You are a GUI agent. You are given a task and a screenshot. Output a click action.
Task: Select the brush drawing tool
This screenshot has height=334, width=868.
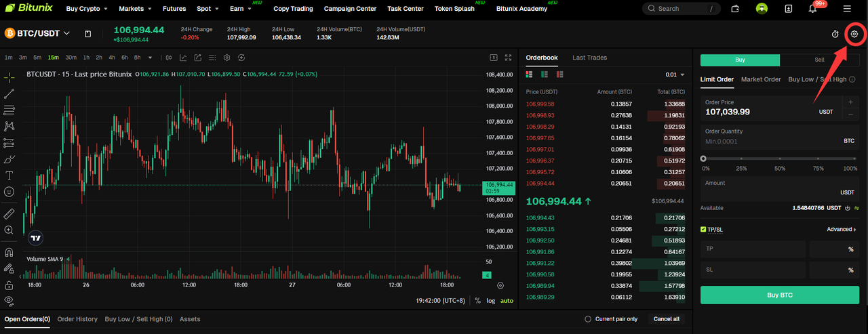pos(9,159)
